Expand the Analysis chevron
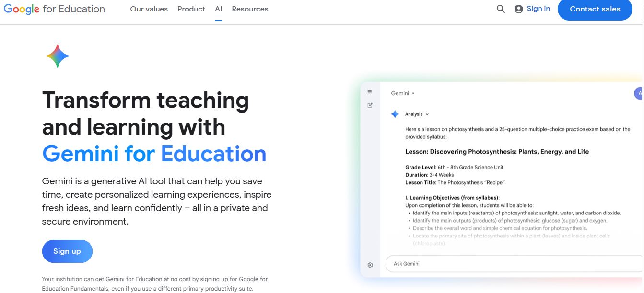644x293 pixels. [427, 114]
